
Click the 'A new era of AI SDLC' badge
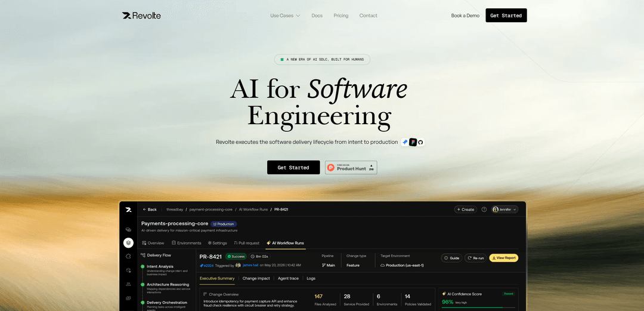pyautogui.click(x=322, y=59)
